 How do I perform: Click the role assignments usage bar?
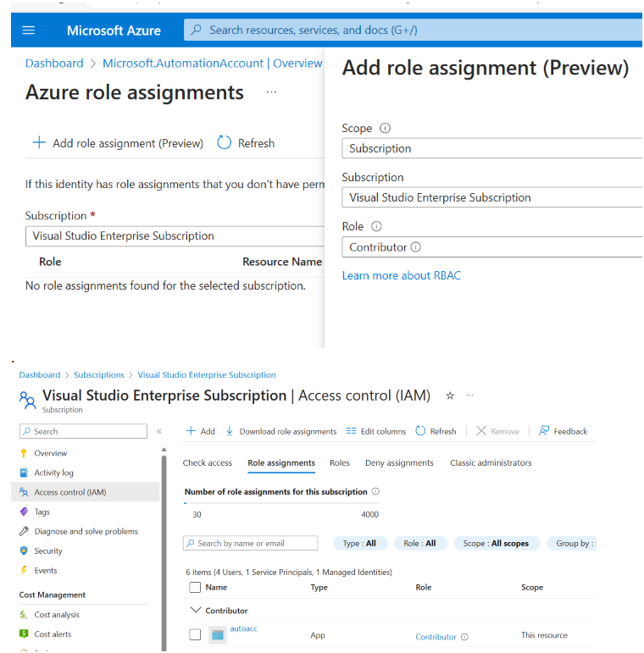pos(281,503)
